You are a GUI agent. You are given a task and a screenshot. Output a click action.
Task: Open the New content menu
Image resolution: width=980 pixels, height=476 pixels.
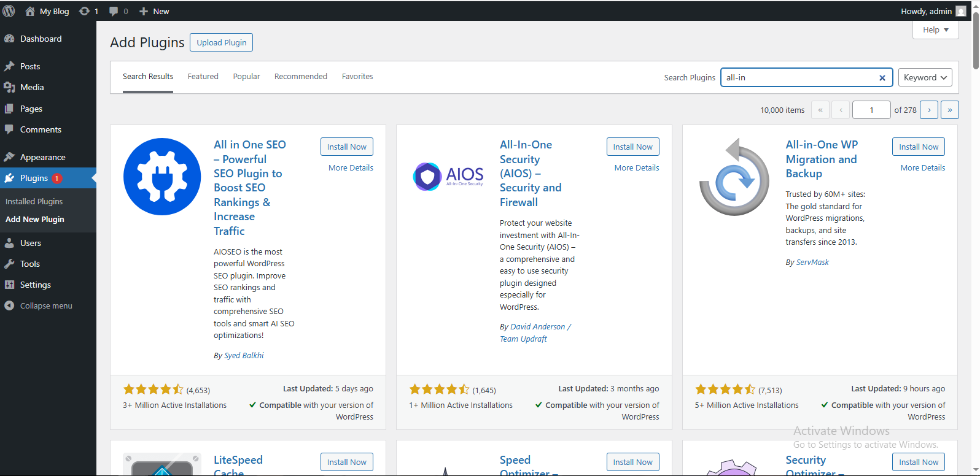154,11
